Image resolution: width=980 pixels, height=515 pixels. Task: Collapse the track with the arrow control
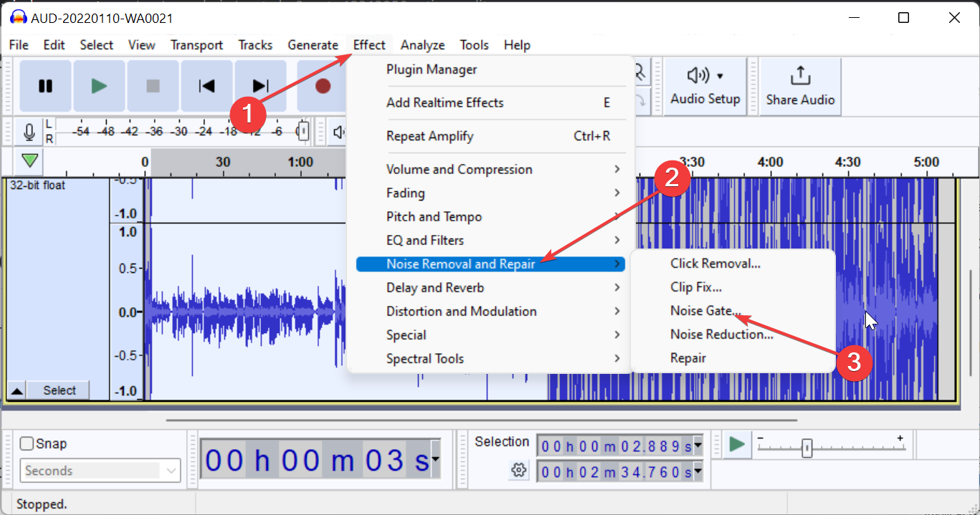pyautogui.click(x=16, y=390)
